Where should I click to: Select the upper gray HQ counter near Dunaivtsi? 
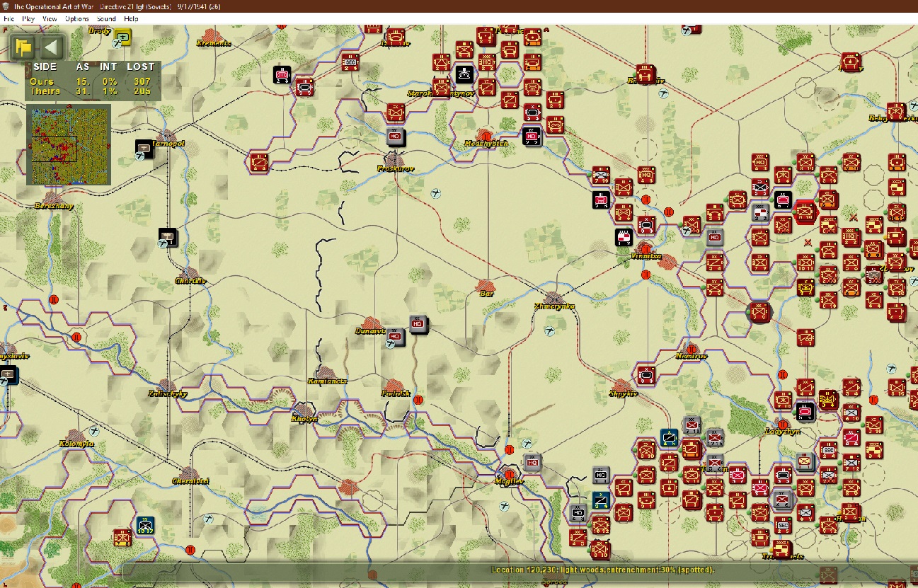click(x=418, y=323)
